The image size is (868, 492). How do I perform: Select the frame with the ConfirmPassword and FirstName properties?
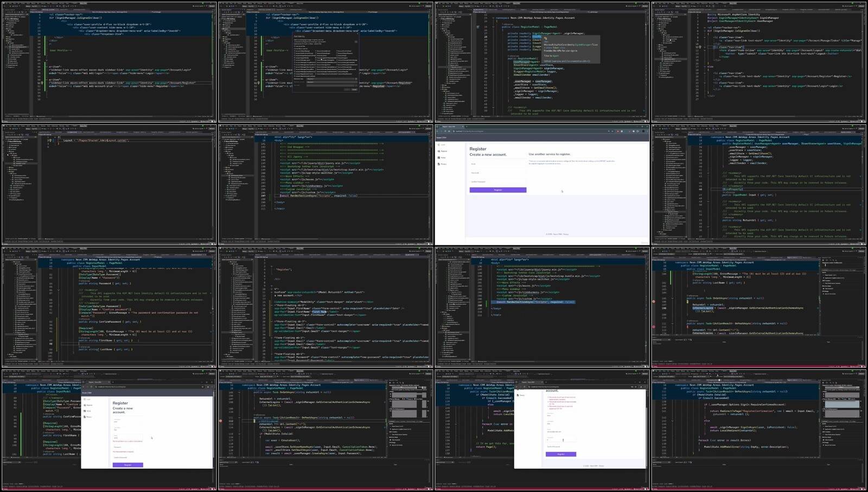tap(108, 307)
